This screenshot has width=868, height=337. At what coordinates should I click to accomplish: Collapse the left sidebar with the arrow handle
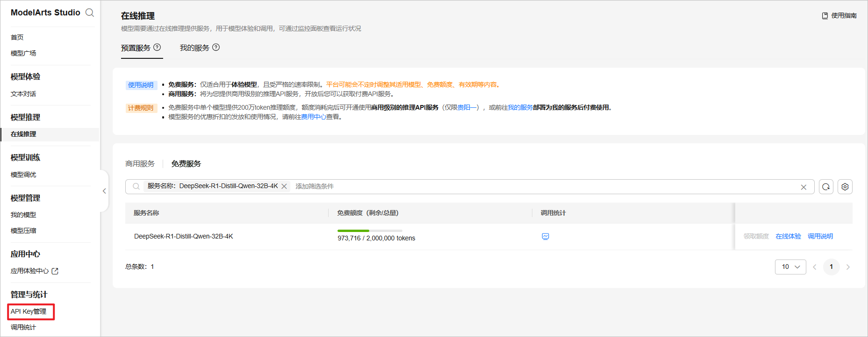pos(104,191)
